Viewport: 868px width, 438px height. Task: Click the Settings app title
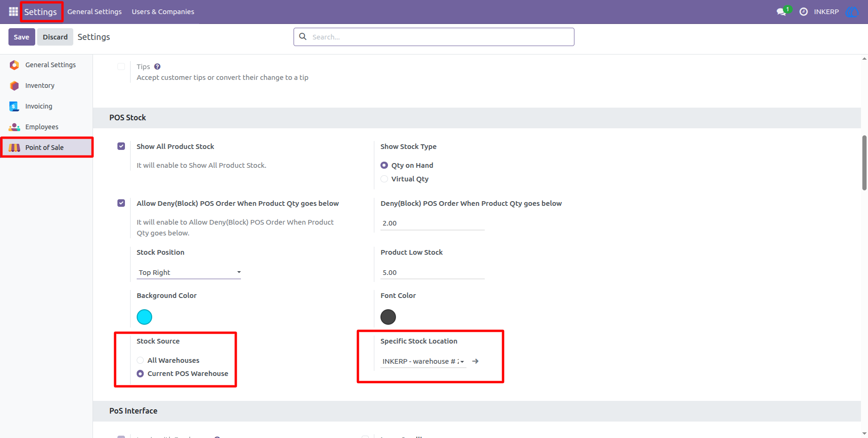(x=40, y=12)
